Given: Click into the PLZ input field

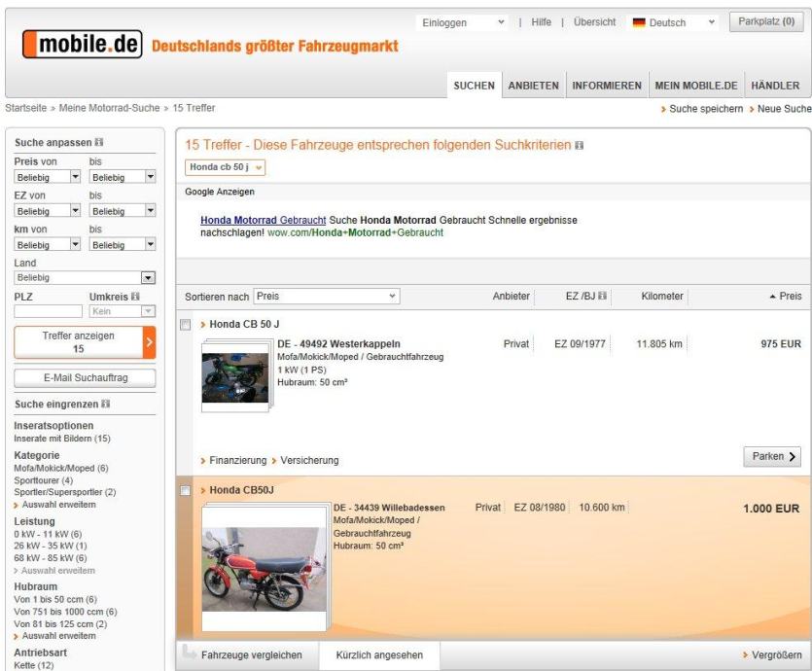Looking at the screenshot, I should click(48, 311).
